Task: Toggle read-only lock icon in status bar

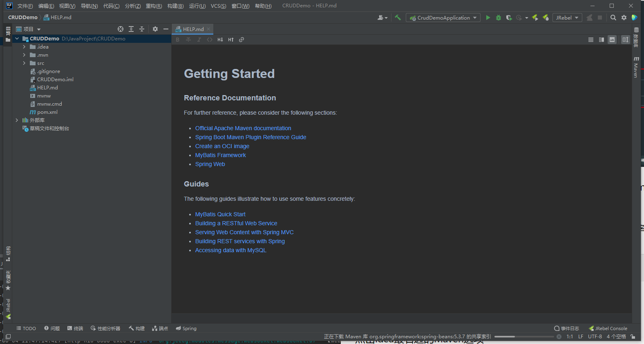Action: click(x=633, y=337)
